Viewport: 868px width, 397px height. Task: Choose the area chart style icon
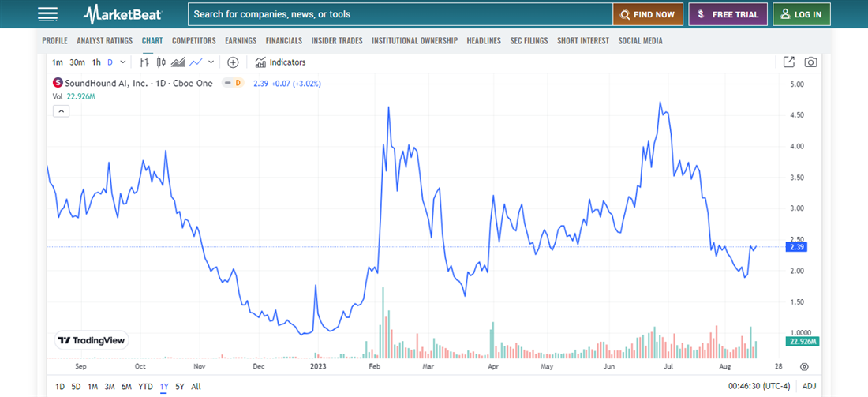pos(178,62)
